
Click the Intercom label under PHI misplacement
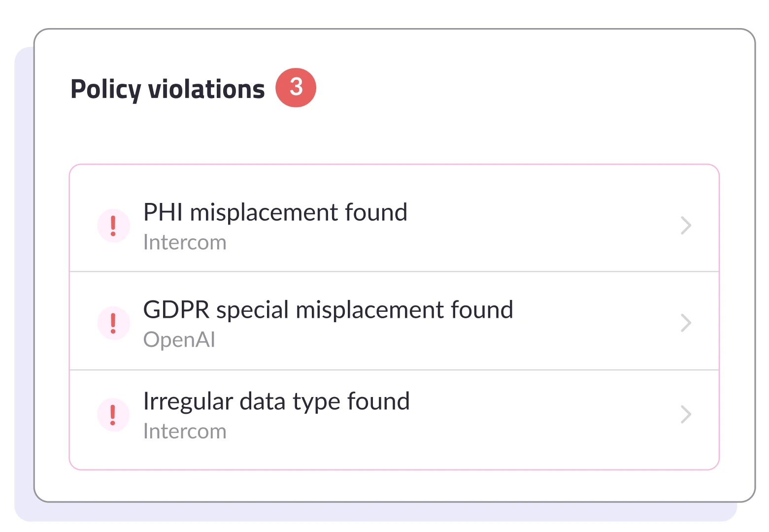tap(185, 243)
